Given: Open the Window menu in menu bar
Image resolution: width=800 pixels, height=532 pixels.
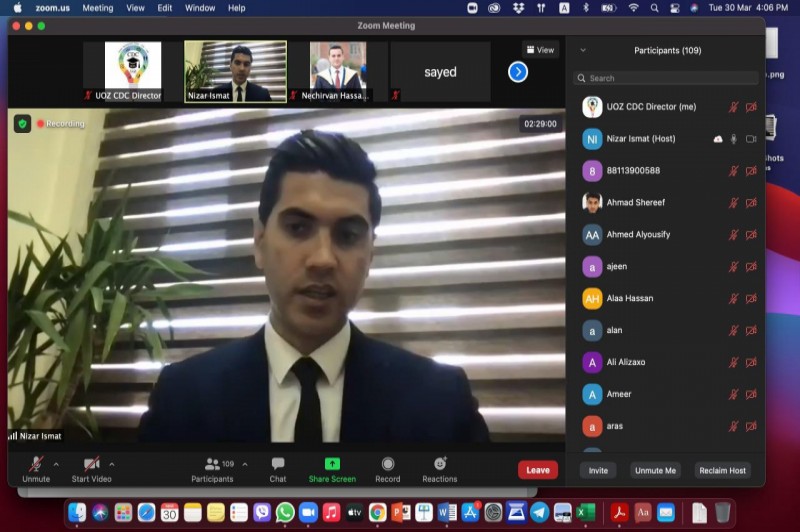Looking at the screenshot, I should 200,8.
